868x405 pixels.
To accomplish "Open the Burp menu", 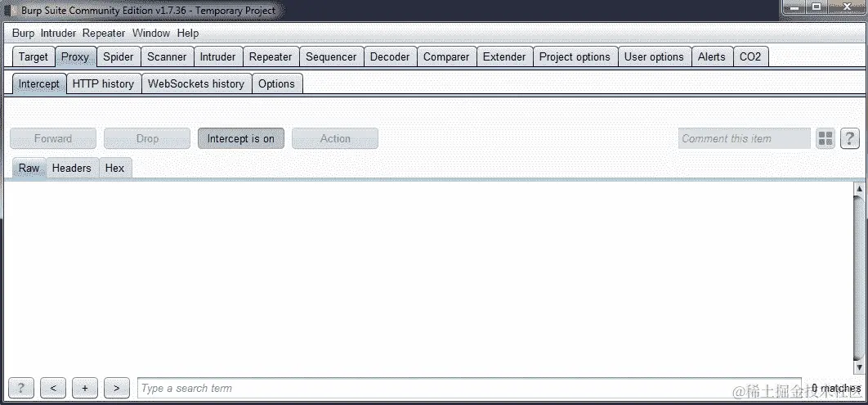I will [x=23, y=34].
